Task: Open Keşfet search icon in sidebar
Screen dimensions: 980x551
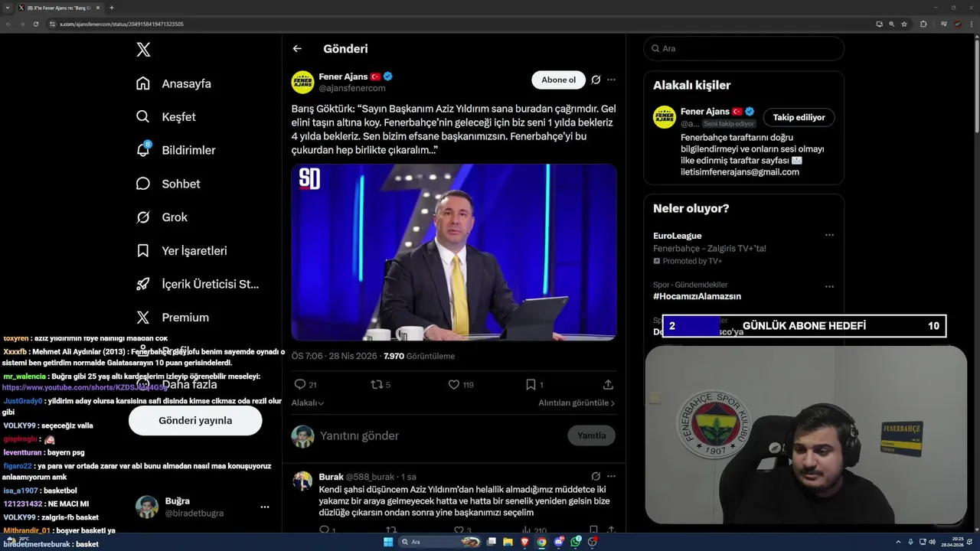Action: point(143,117)
